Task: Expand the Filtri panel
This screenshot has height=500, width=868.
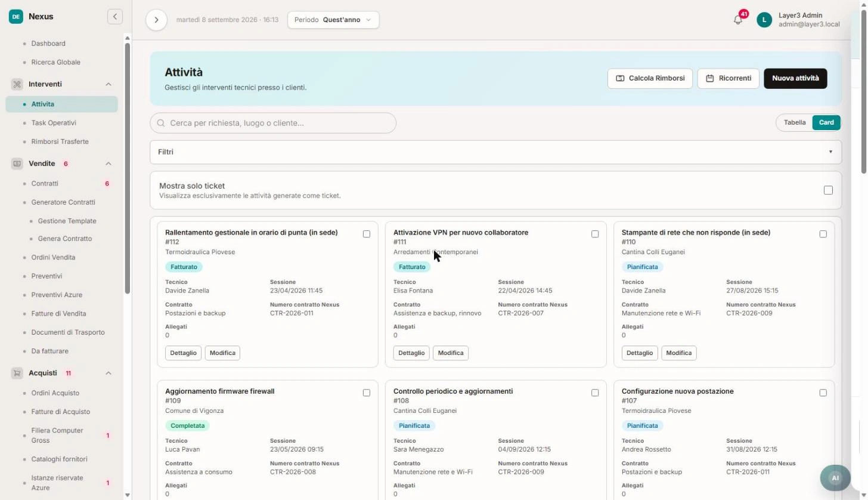Action: (x=495, y=152)
